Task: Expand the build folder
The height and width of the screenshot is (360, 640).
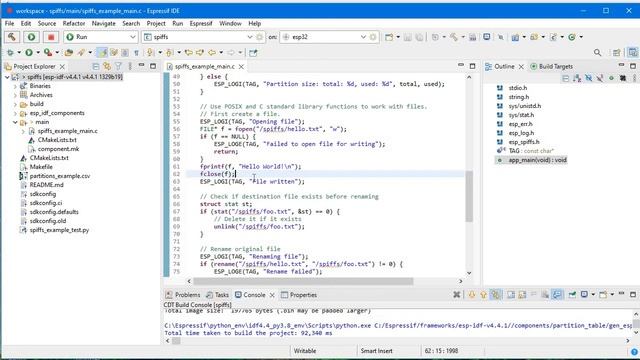Action: 16,104
